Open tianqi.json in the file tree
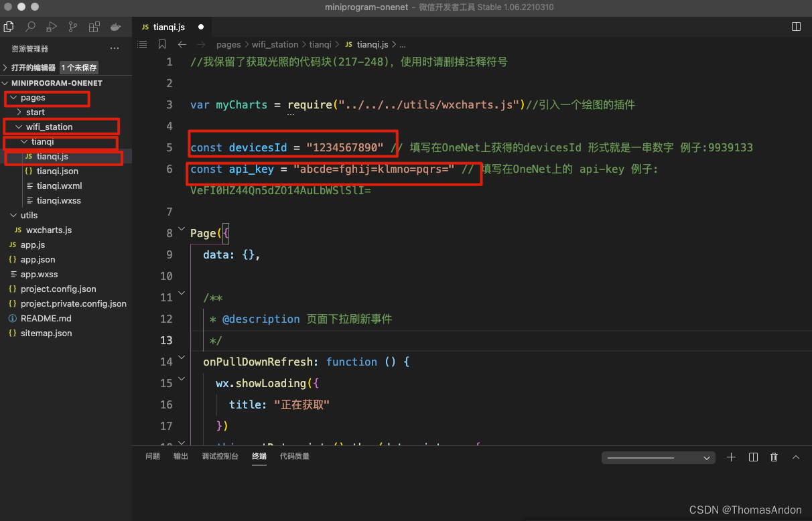812x521 pixels. pos(58,171)
